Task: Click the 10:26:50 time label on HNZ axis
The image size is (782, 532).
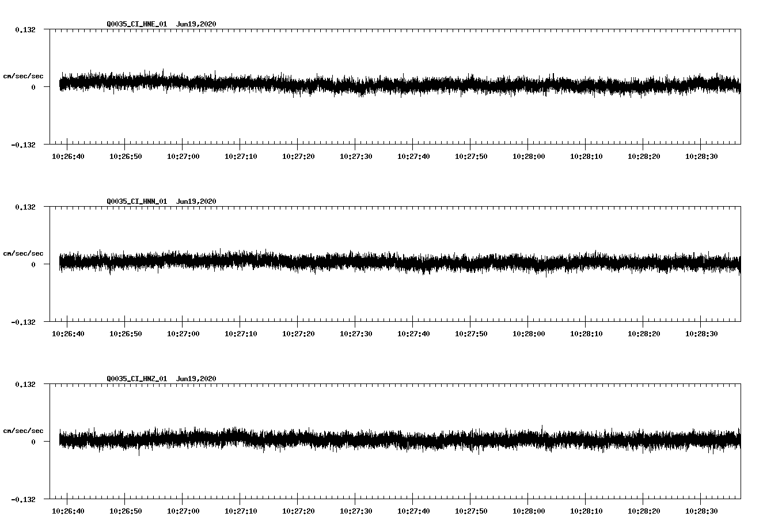Action: click(126, 511)
